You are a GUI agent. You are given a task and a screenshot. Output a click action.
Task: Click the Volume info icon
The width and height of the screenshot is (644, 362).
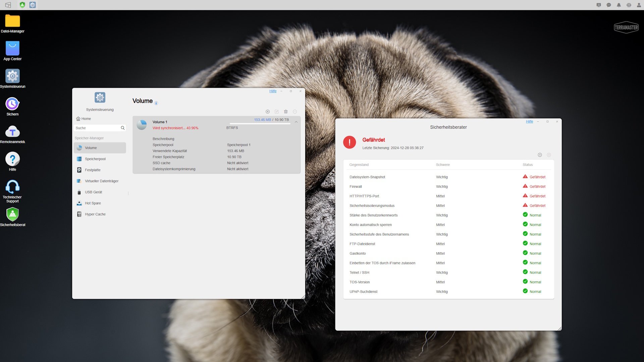[x=156, y=103]
